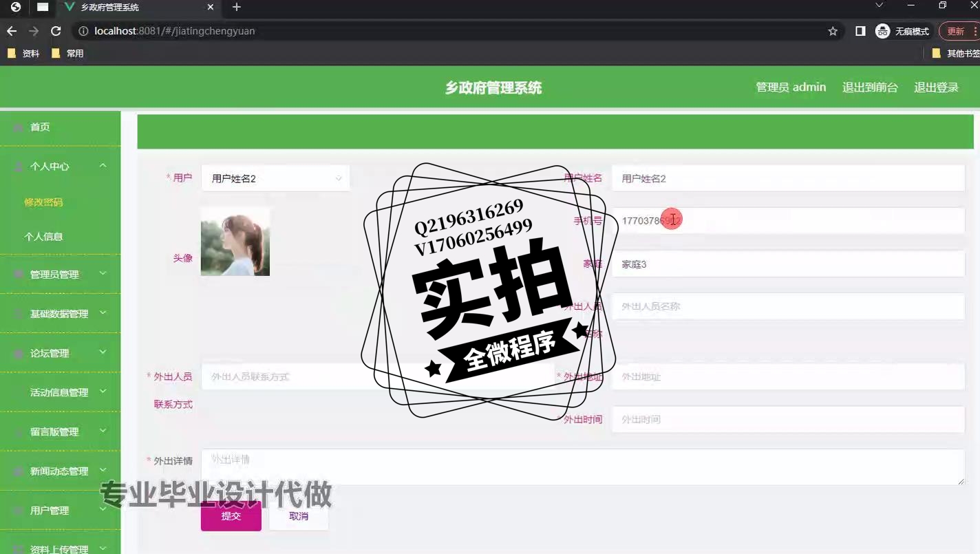This screenshot has height=554, width=980.
Task: Expand 论坛管理 sidebar menu
Action: pyautogui.click(x=60, y=353)
